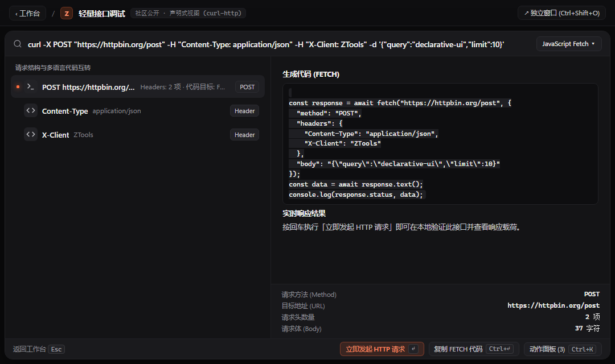
Task: Click the URL value https://httpbin.org/post in summary
Action: pyautogui.click(x=553, y=305)
